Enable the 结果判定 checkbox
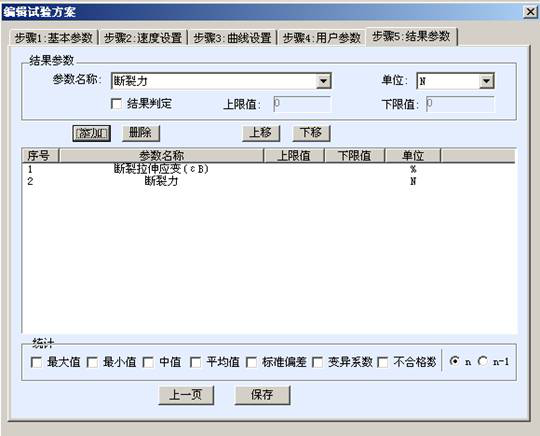Screen dimensions: 540x436 point(117,104)
